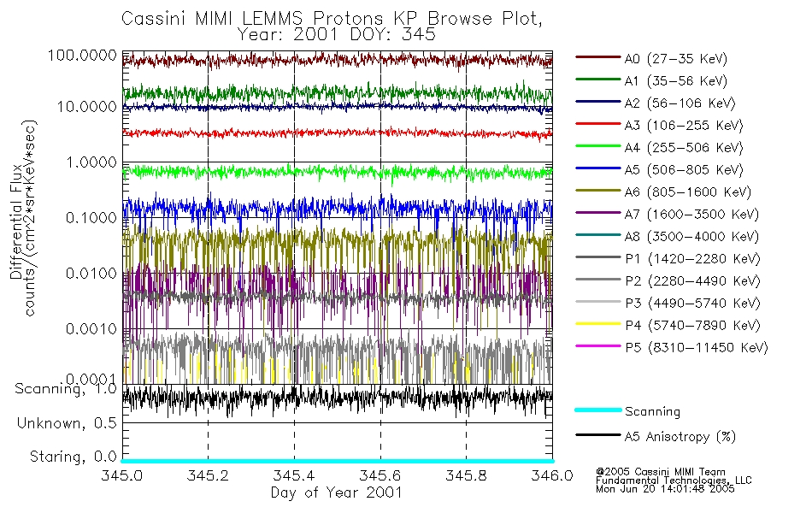812x513 pixels.
Task: Click the 'Staring, 0.0' axis label
Action: [73, 457]
